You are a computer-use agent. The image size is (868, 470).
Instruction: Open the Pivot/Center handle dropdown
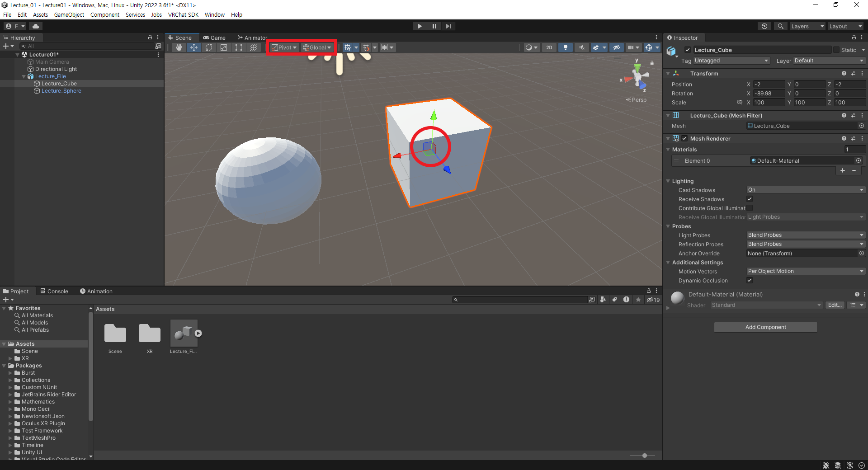point(284,47)
